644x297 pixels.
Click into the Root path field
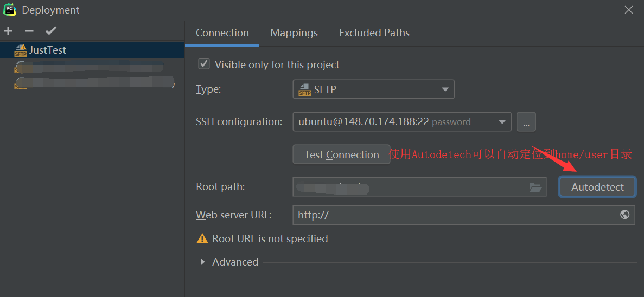click(419, 187)
